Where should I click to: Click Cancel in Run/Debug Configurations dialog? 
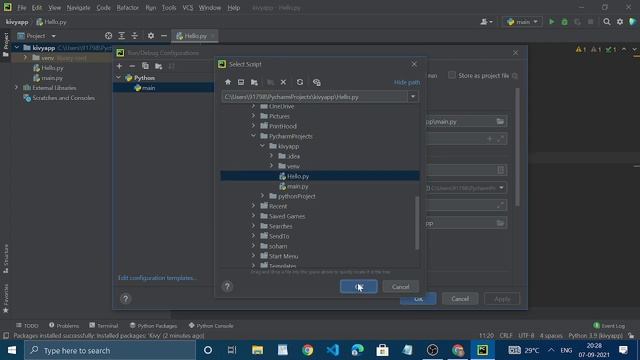460,299
